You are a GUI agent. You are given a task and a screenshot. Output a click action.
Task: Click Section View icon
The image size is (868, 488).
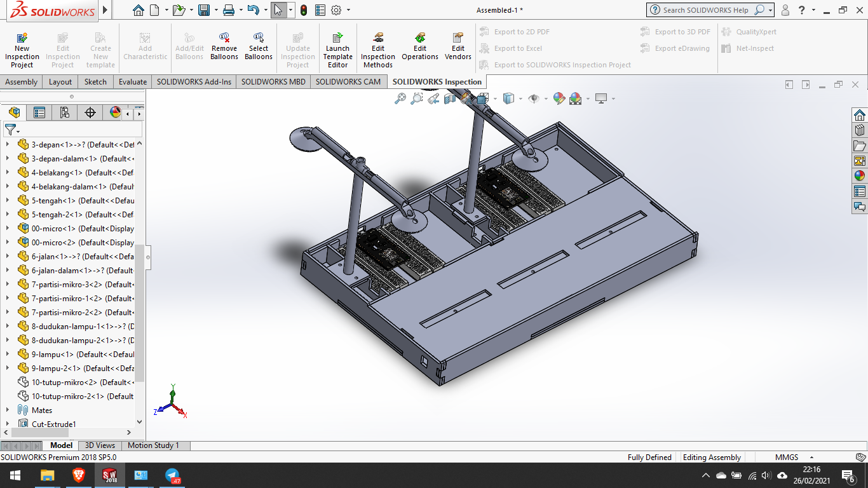[450, 98]
